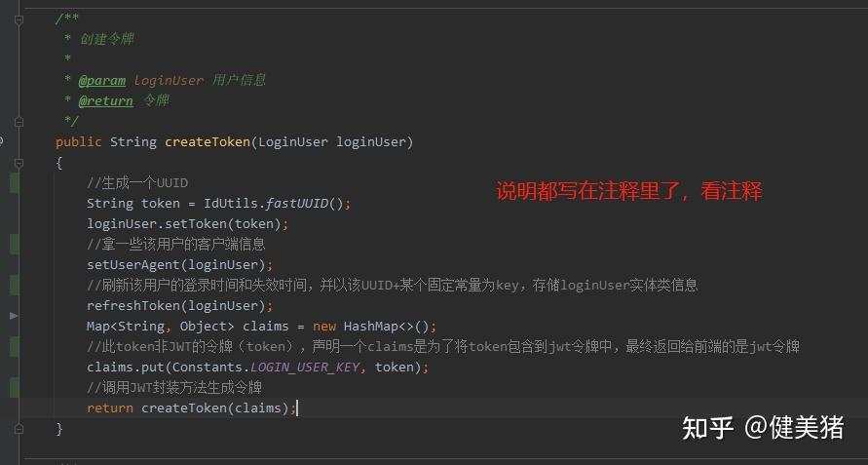Click the small gray triangle icon in the gutter
This screenshot has height=465, width=868.
click(14, 315)
